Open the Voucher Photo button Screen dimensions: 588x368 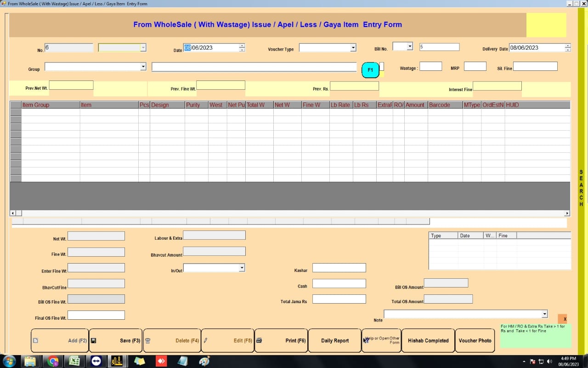[475, 340]
